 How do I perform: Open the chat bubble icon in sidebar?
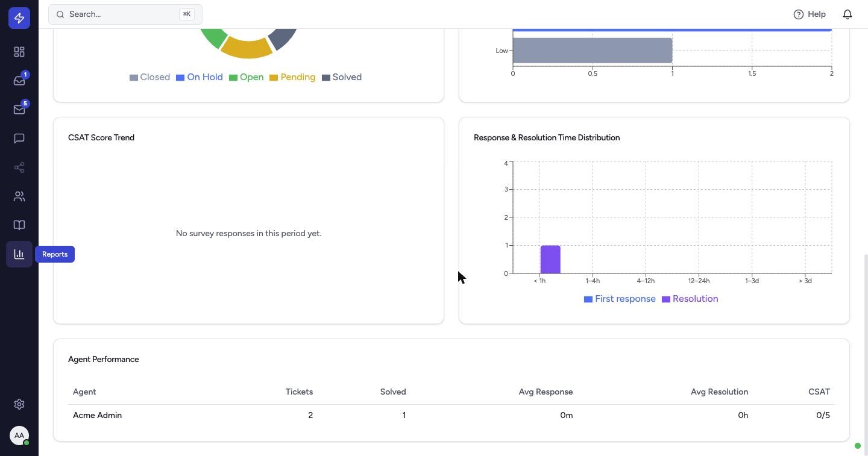(x=19, y=139)
